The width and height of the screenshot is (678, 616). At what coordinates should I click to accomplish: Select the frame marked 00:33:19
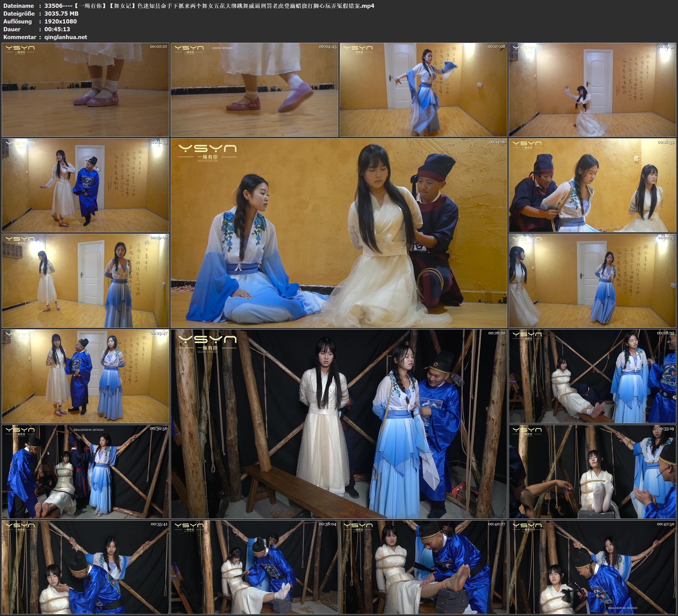592,471
